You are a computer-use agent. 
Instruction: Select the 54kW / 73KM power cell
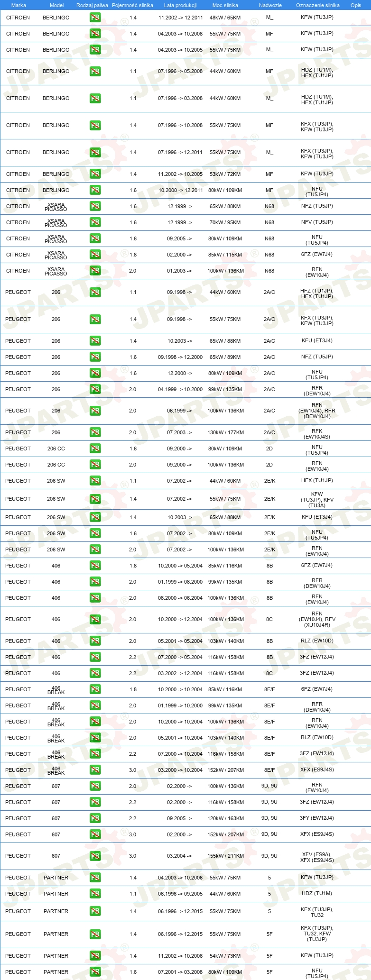[225, 956]
